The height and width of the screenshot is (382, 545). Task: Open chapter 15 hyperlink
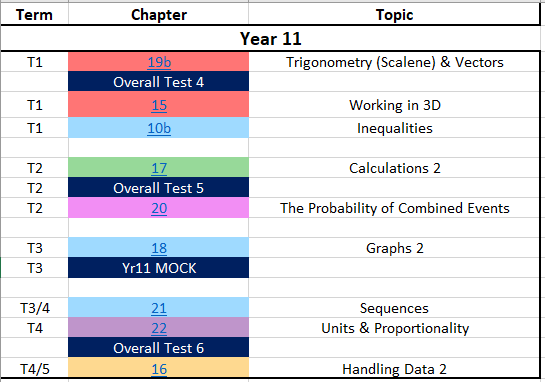click(x=159, y=105)
